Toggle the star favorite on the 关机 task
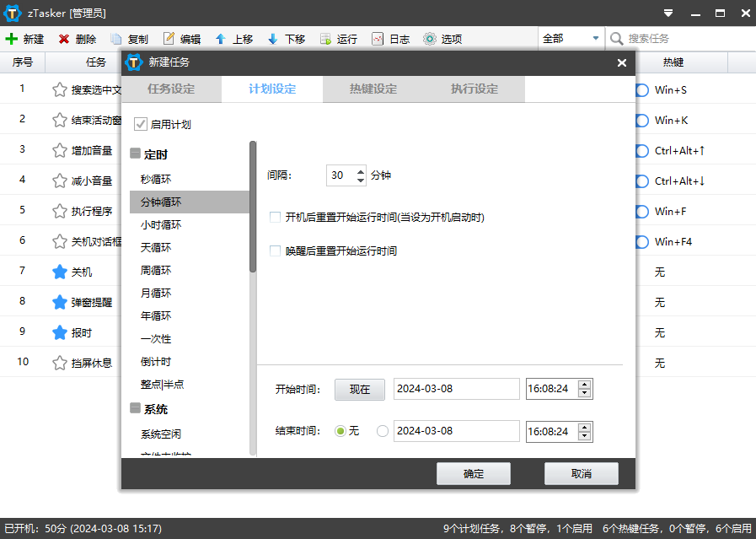Viewport: 756px width, 539px height. coord(58,271)
